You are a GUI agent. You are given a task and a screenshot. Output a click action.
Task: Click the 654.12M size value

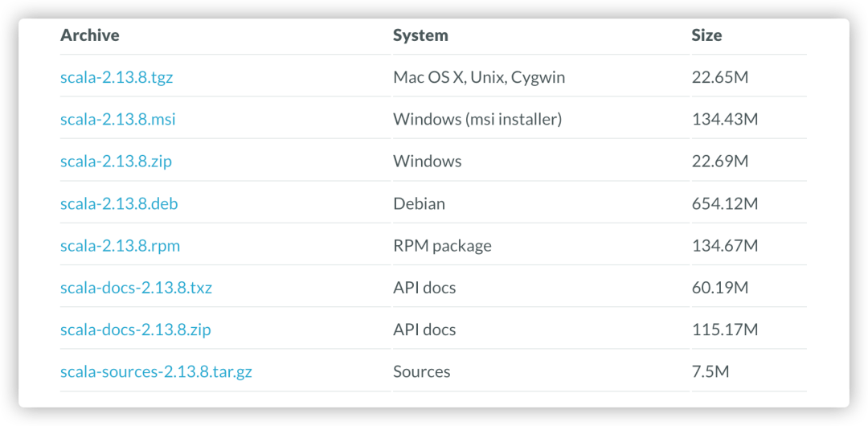(725, 203)
